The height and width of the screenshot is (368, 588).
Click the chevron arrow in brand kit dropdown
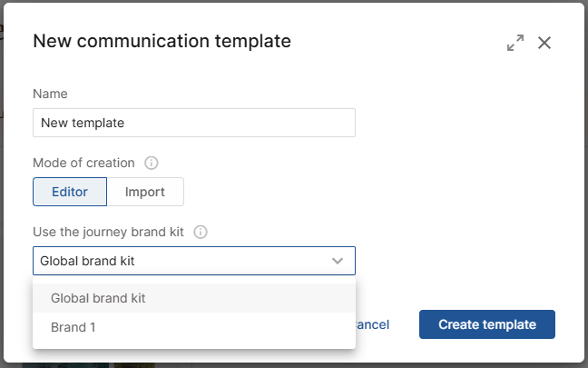coord(338,261)
